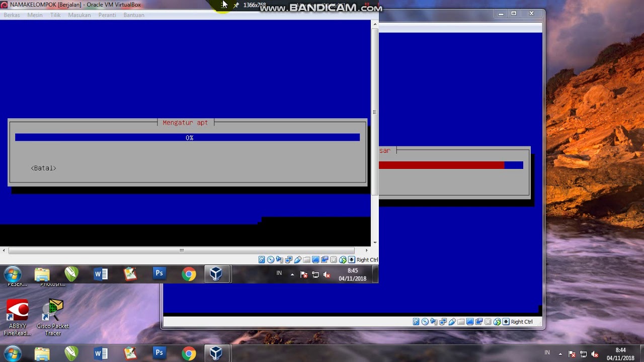The image size is (644, 362).
Task: Click network adapters indicator in NAMAKELOMPOK status bar
Action: [x=289, y=259]
